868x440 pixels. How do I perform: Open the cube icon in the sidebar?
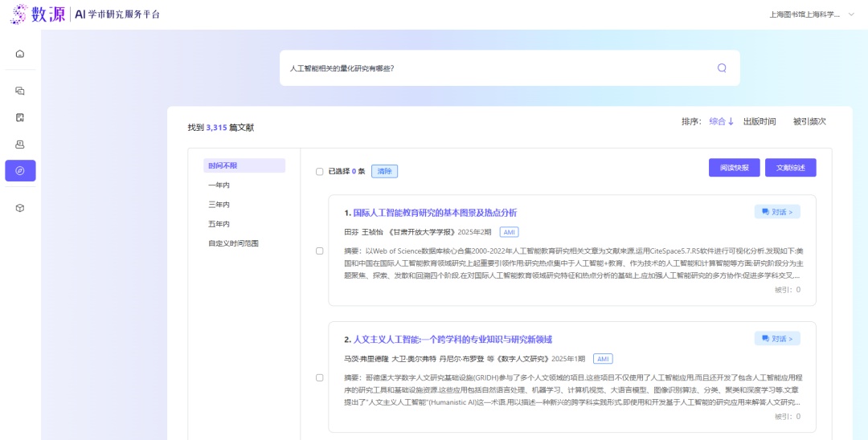click(20, 208)
